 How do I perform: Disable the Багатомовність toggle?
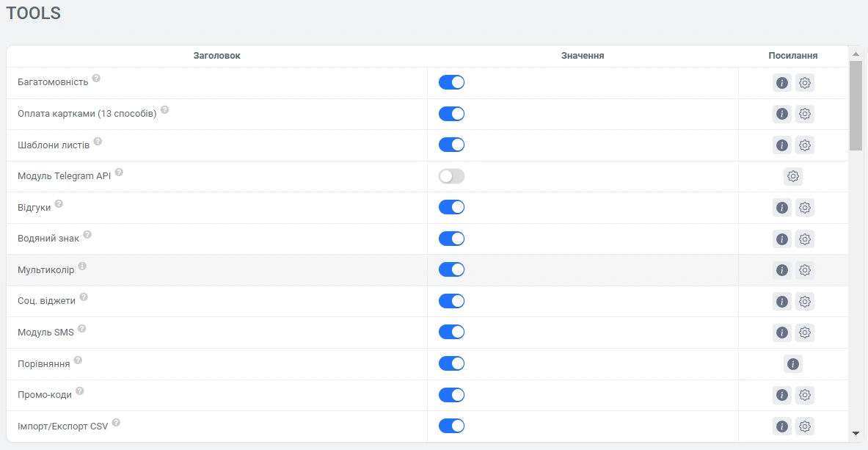pos(451,82)
